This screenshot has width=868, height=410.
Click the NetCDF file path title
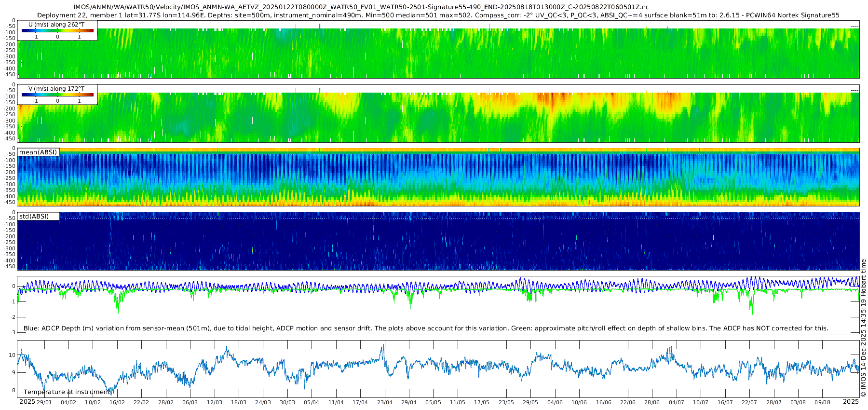point(361,7)
